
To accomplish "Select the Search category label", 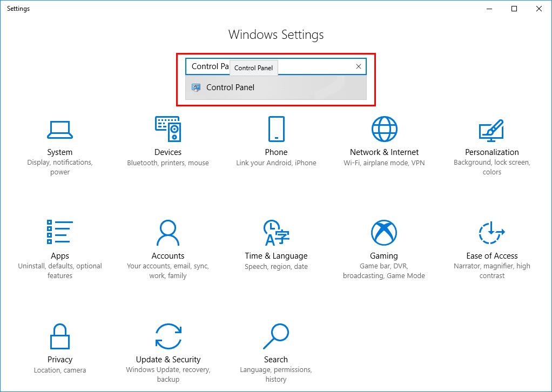I will point(276,359).
